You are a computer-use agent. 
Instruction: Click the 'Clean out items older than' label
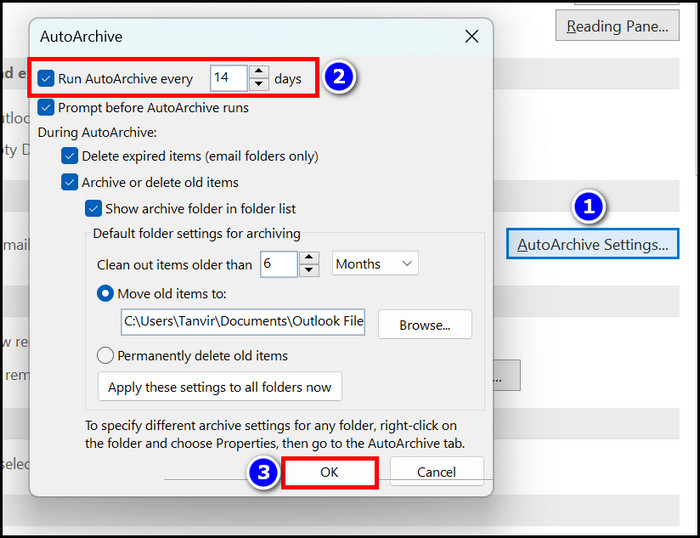click(175, 265)
